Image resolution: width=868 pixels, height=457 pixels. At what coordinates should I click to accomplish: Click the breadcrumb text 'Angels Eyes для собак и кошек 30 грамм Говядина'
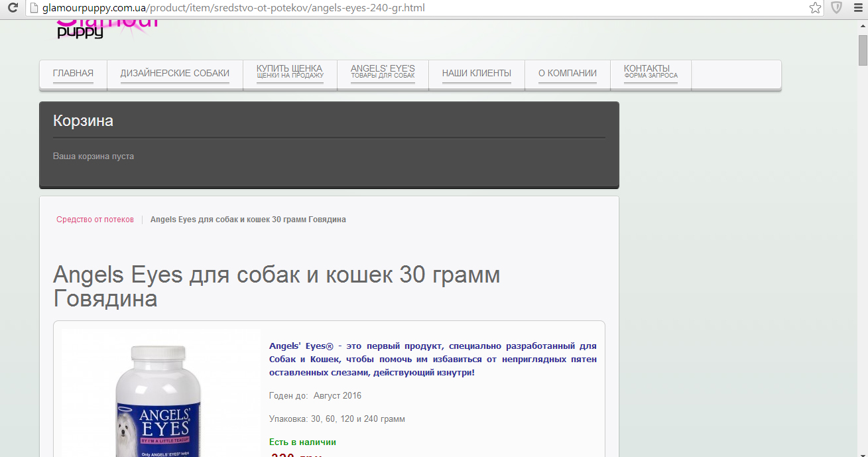click(248, 220)
